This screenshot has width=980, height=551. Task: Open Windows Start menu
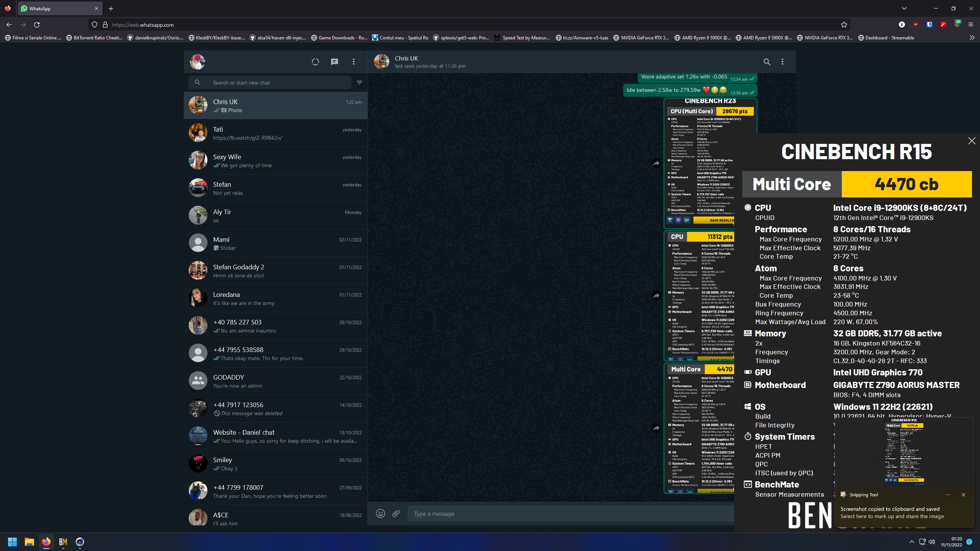[12, 542]
